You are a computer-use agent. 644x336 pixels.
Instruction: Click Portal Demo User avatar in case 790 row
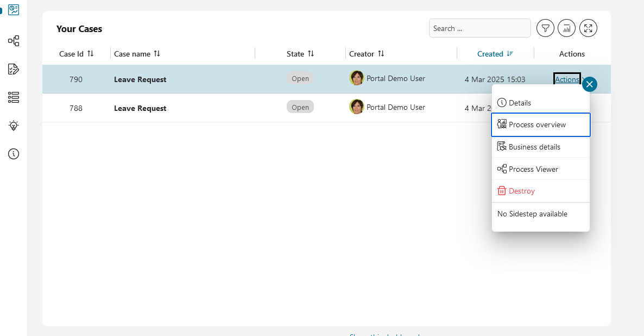tap(357, 78)
